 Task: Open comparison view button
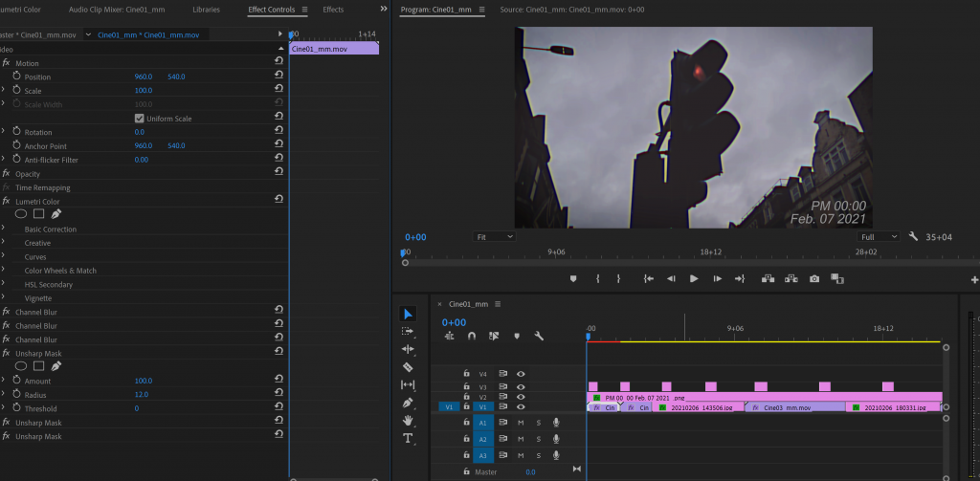[x=837, y=279]
